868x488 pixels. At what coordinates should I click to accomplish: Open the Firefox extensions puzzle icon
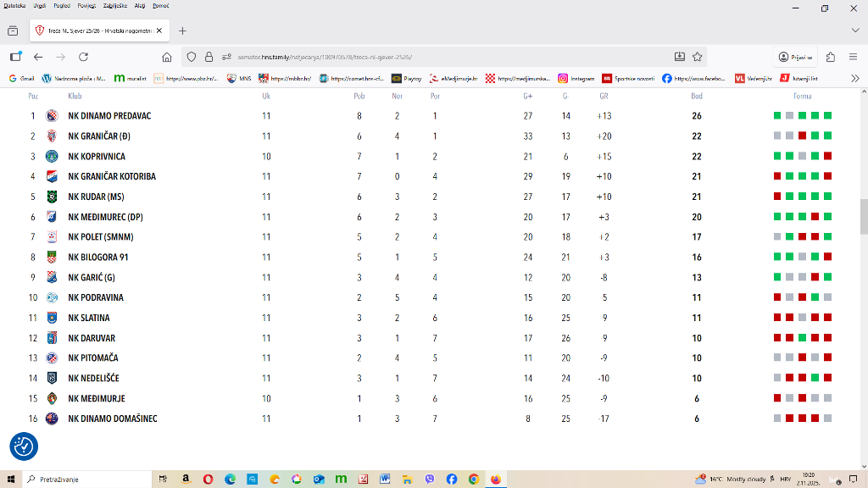click(x=830, y=57)
